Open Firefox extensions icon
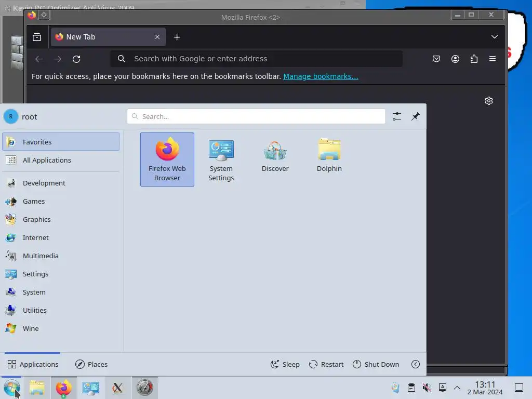This screenshot has width=532, height=399. (x=474, y=59)
